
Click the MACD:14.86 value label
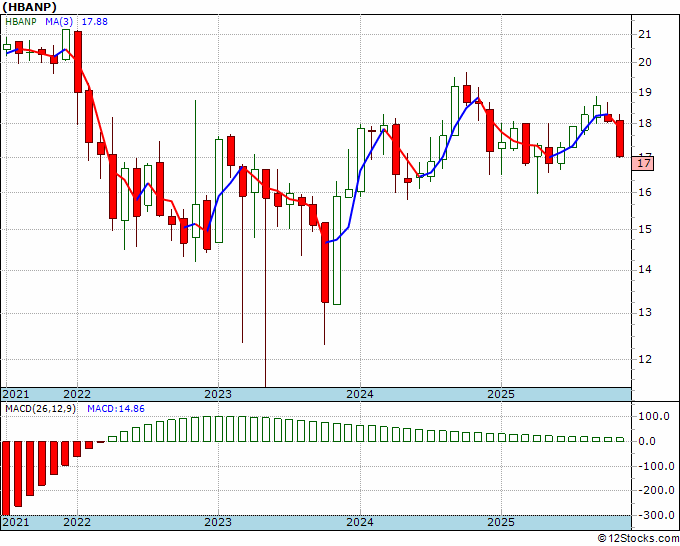click(x=116, y=409)
